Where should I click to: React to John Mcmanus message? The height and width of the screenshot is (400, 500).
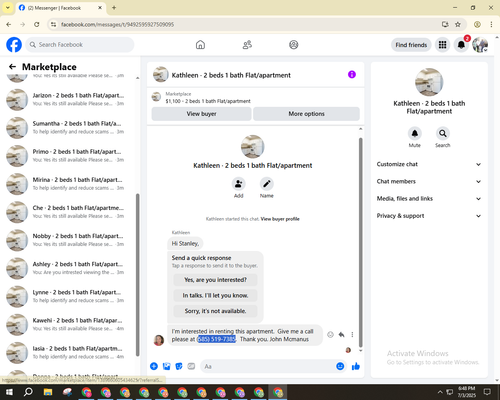coord(330,335)
